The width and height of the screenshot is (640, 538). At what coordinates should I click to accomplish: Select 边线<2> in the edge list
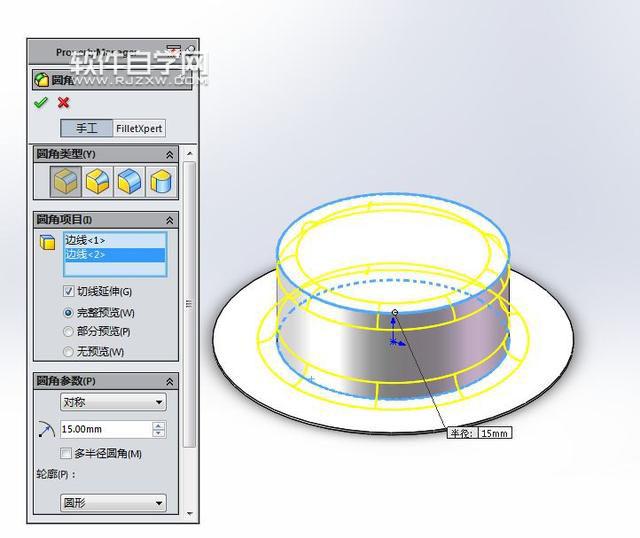point(115,255)
